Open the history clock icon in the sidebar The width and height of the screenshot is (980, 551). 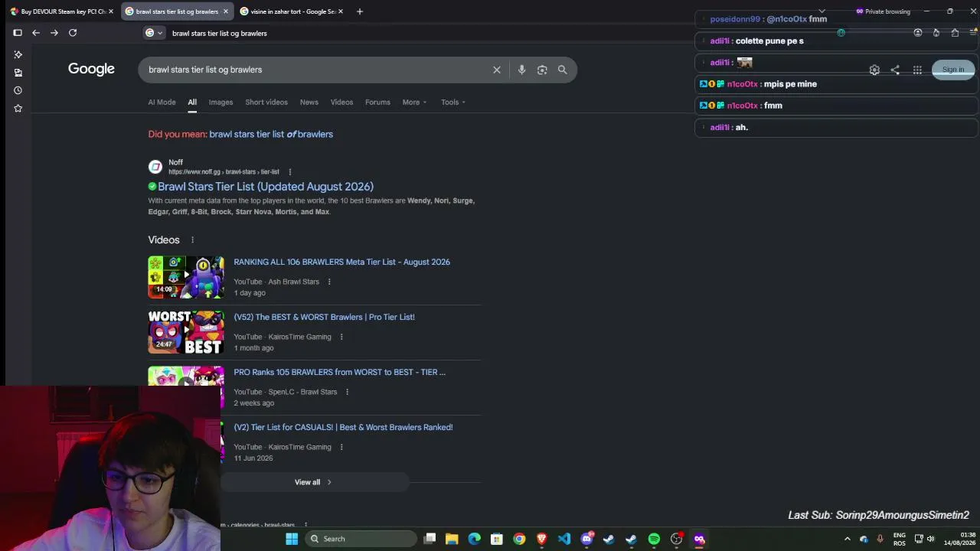click(x=18, y=90)
